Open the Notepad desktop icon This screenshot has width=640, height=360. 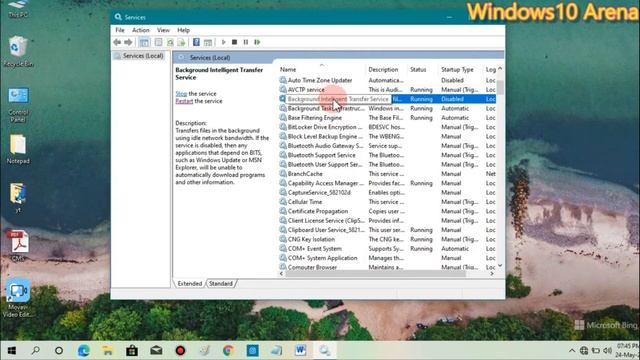coord(18,149)
